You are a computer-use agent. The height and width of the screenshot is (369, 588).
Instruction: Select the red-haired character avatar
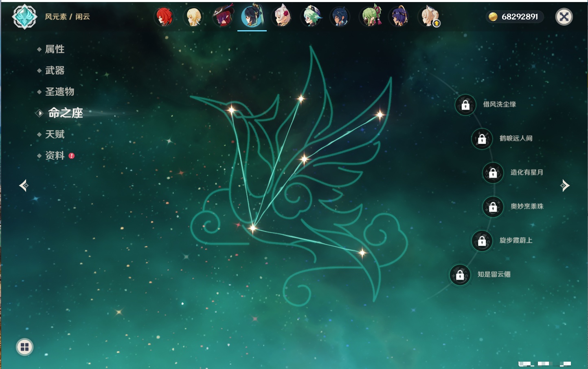[165, 17]
